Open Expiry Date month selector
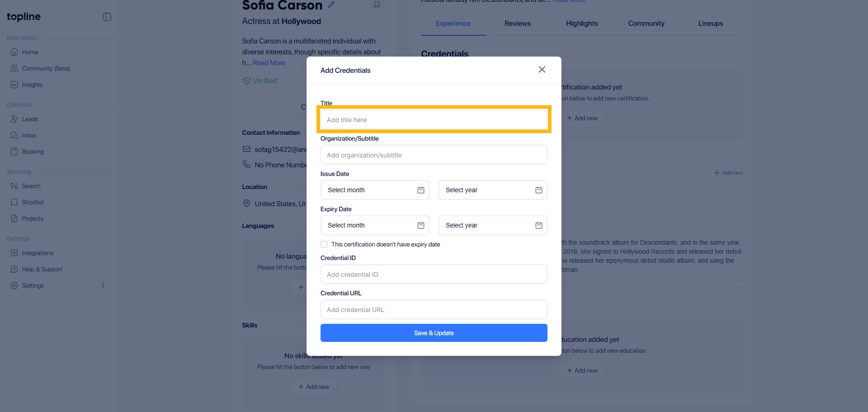868x412 pixels. point(375,225)
